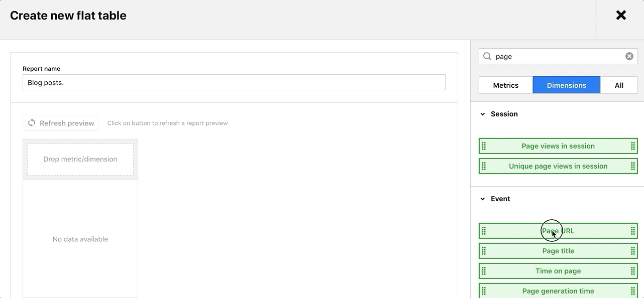
Task: Choose the Page generation time dimension
Action: click(558, 291)
